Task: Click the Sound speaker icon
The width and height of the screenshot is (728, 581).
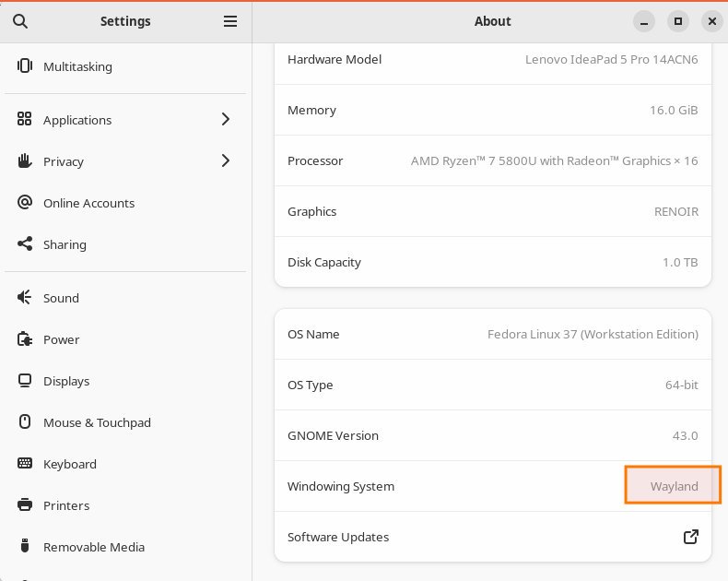Action: click(x=25, y=298)
